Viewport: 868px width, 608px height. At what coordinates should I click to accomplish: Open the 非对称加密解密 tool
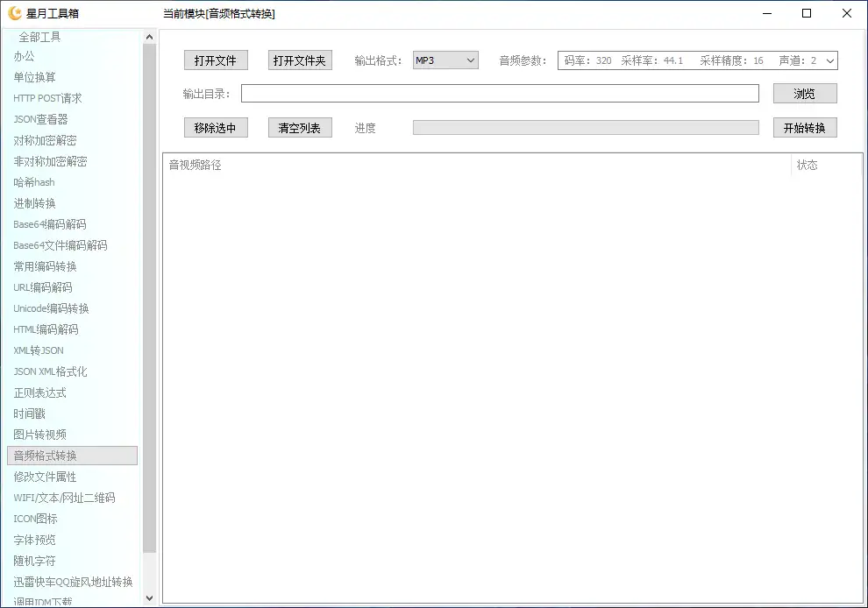coord(50,161)
